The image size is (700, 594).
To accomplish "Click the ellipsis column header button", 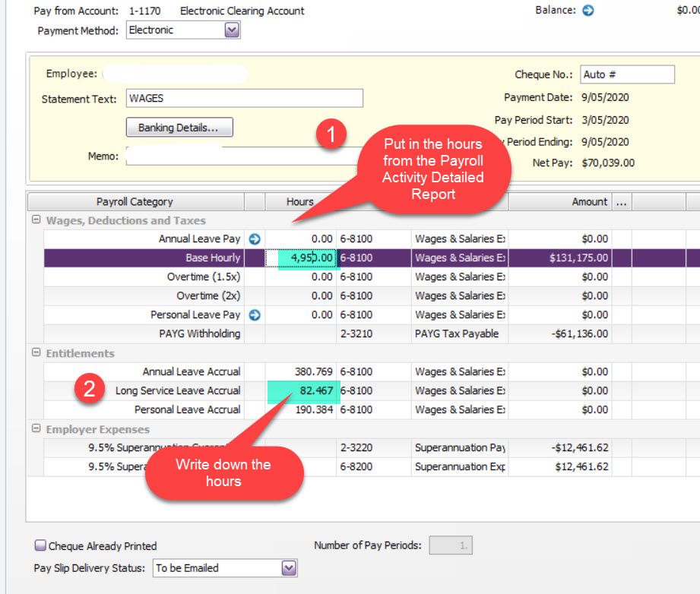I will (622, 201).
